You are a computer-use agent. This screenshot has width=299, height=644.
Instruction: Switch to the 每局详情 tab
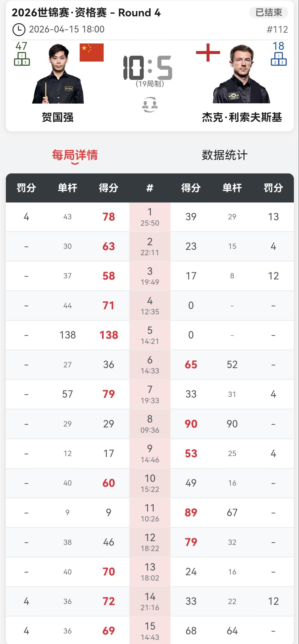click(x=75, y=155)
